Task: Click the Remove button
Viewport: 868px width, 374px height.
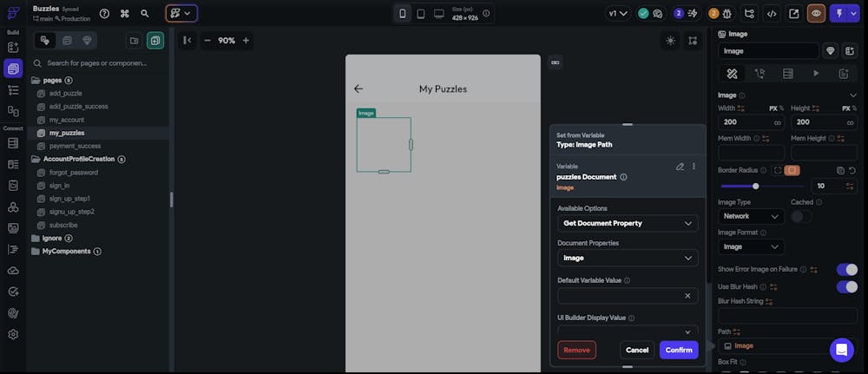Action: pyautogui.click(x=576, y=350)
